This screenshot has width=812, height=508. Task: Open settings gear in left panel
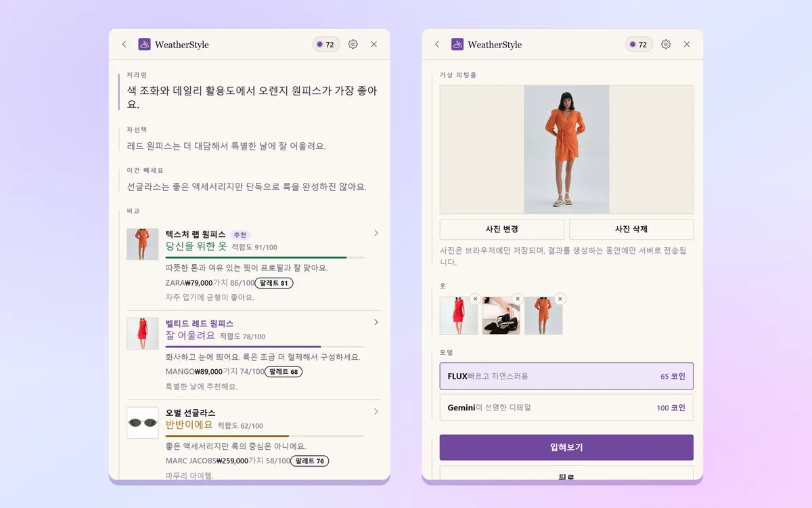tap(353, 45)
